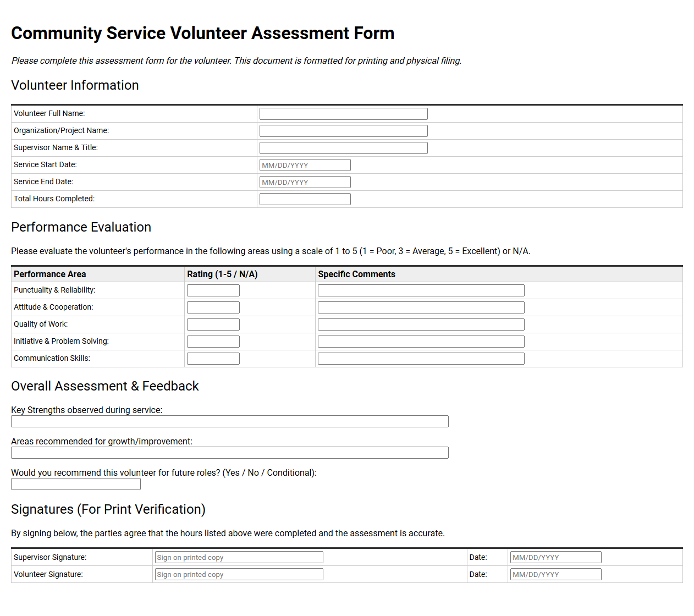Click the rating scale explanation paragraph
Screen dimensions: 694x616
(x=271, y=251)
